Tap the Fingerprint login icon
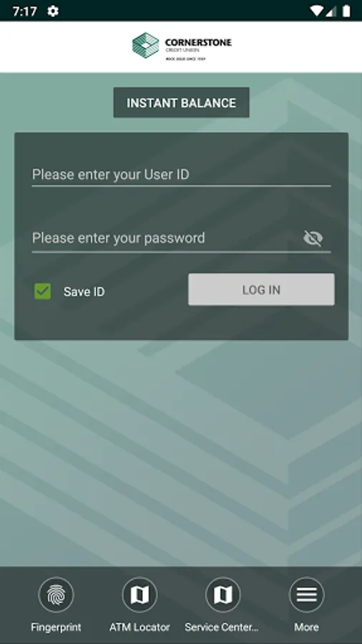The width and height of the screenshot is (362, 644). coord(57,595)
